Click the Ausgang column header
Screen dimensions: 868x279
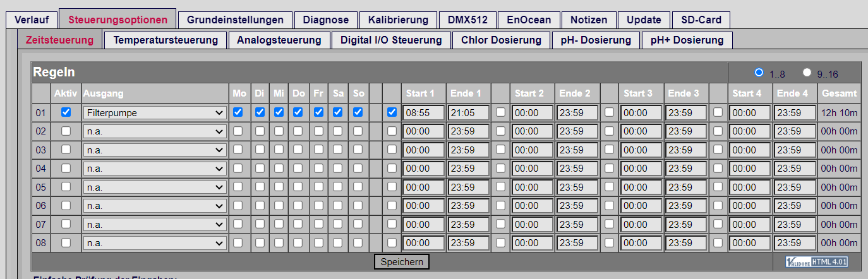[104, 93]
